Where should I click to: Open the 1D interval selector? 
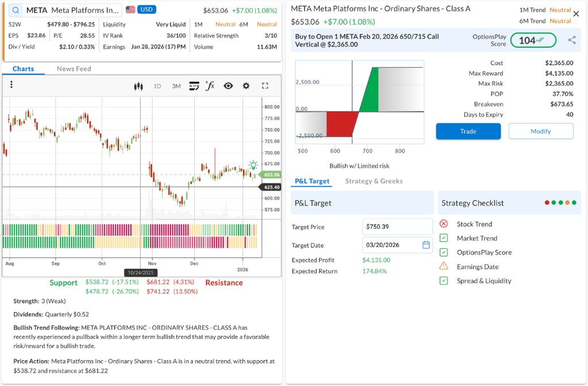coord(157,86)
